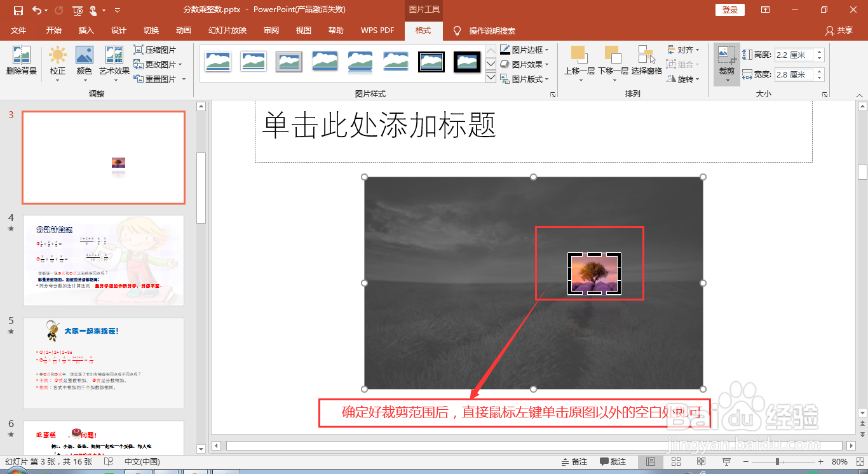Select slide 5 thumbnail 大家一起来找茬

pos(104,363)
